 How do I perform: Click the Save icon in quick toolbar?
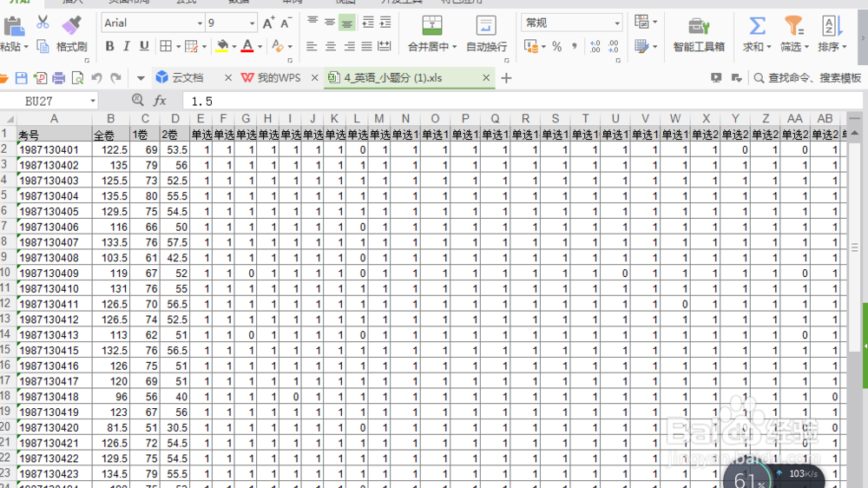tap(21, 78)
